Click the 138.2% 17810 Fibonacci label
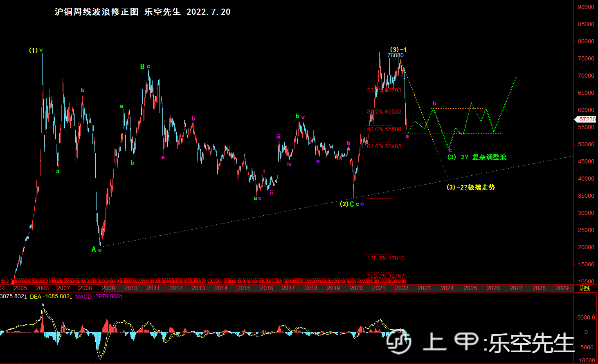598x364 pixels. point(386,258)
